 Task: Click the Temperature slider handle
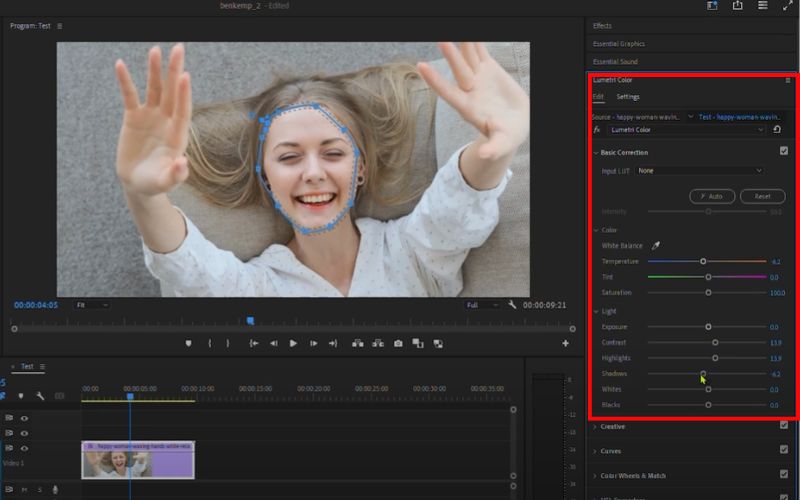pyautogui.click(x=703, y=261)
